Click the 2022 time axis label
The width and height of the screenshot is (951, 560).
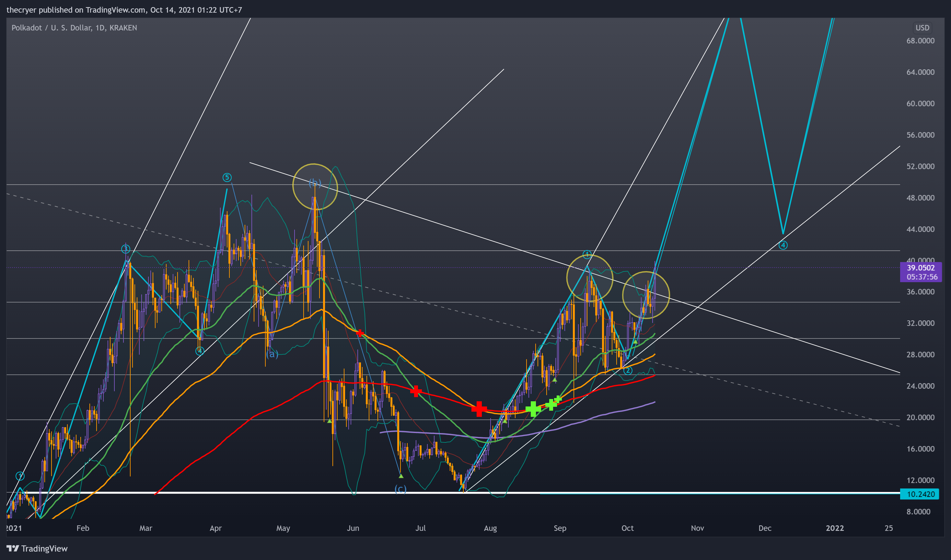(835, 528)
